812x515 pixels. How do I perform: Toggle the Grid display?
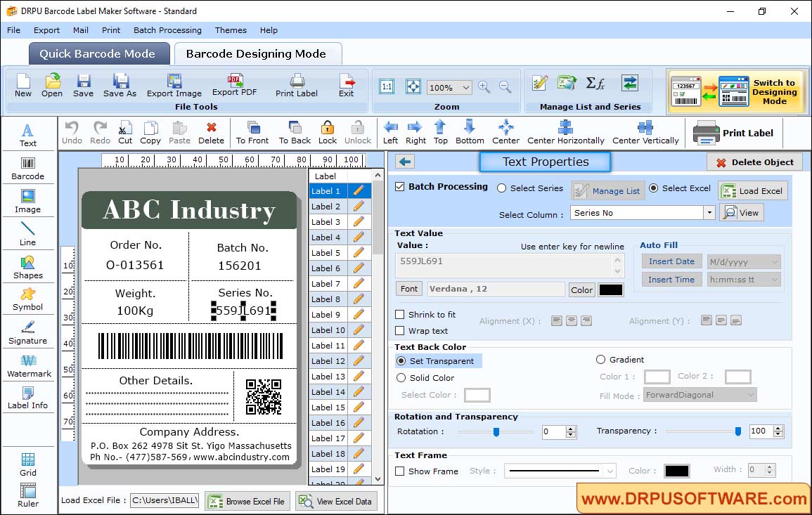tap(28, 465)
